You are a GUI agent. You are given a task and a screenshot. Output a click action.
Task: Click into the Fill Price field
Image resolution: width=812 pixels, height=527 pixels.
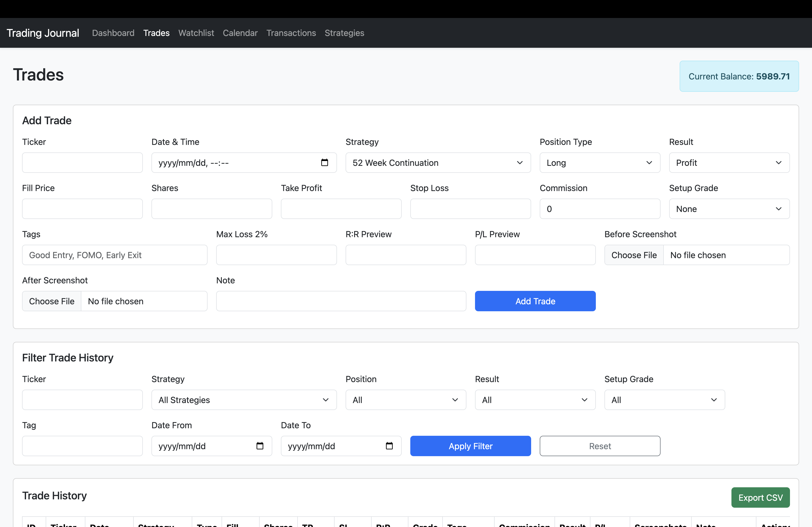[82, 208]
